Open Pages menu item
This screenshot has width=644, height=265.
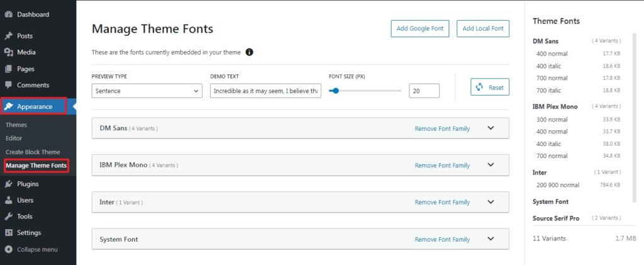tap(25, 69)
